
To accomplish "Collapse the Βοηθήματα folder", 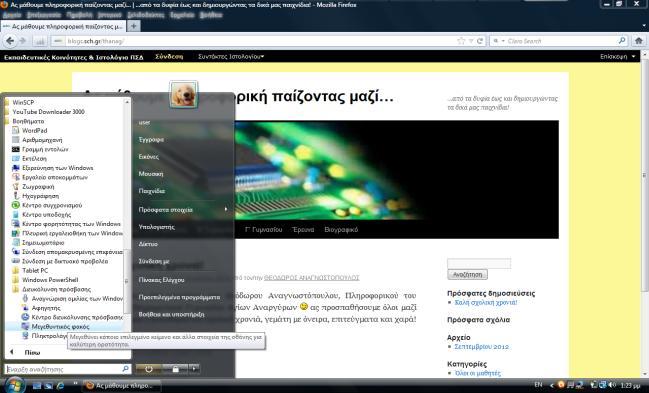I will tap(24, 121).
